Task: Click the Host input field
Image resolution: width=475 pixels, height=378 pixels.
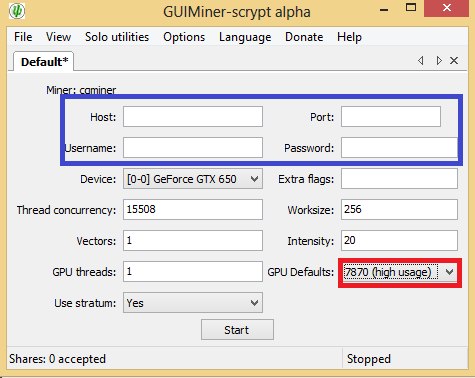Action: [193, 117]
